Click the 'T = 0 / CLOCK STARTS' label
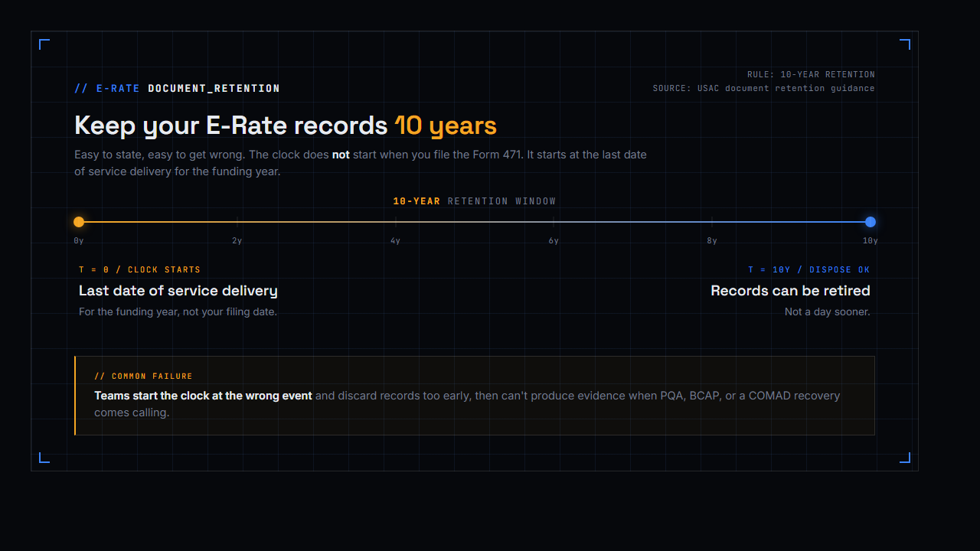Screen dimensions: 980x551 [139, 270]
